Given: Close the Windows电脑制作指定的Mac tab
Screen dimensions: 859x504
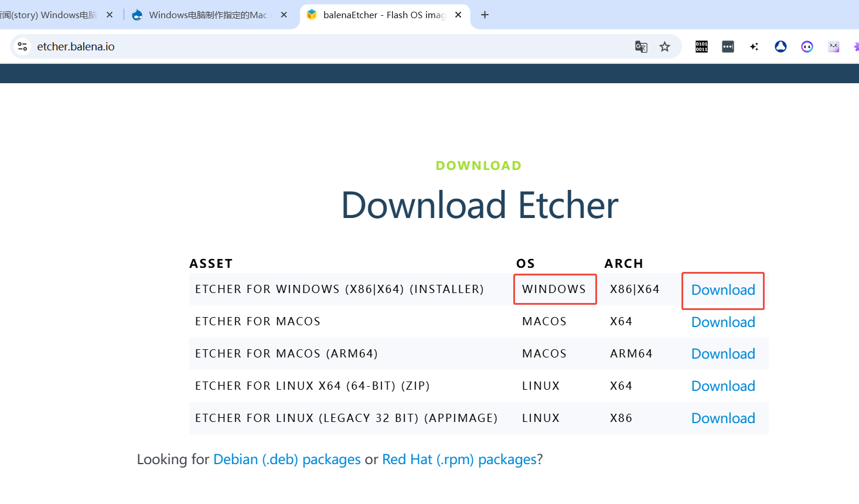Looking at the screenshot, I should 284,15.
